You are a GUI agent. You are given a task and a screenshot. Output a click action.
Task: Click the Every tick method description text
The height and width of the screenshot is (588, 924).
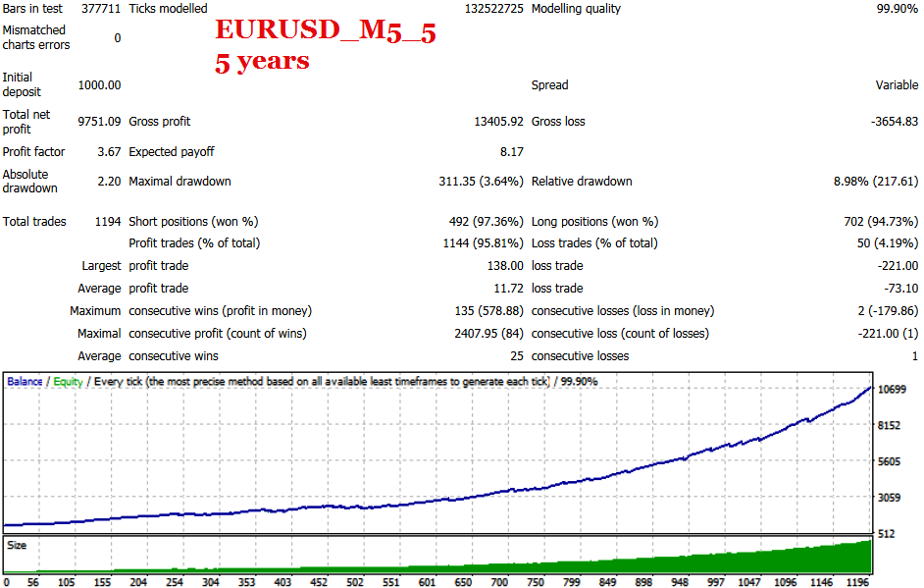[x=322, y=382]
